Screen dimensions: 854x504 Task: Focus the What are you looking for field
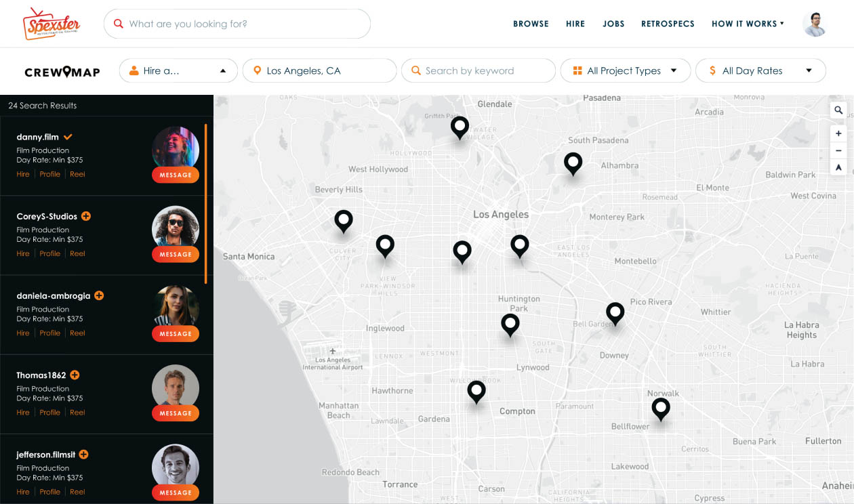tap(237, 24)
